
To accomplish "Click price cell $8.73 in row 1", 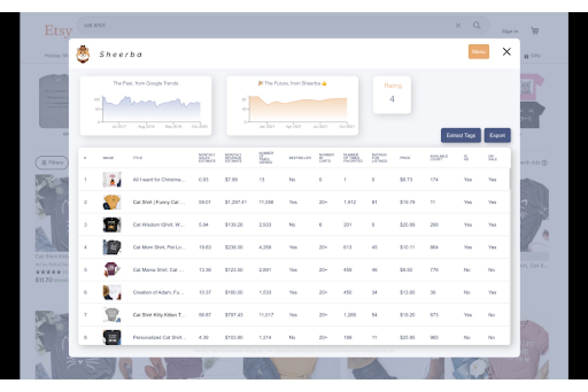I will 406,180.
